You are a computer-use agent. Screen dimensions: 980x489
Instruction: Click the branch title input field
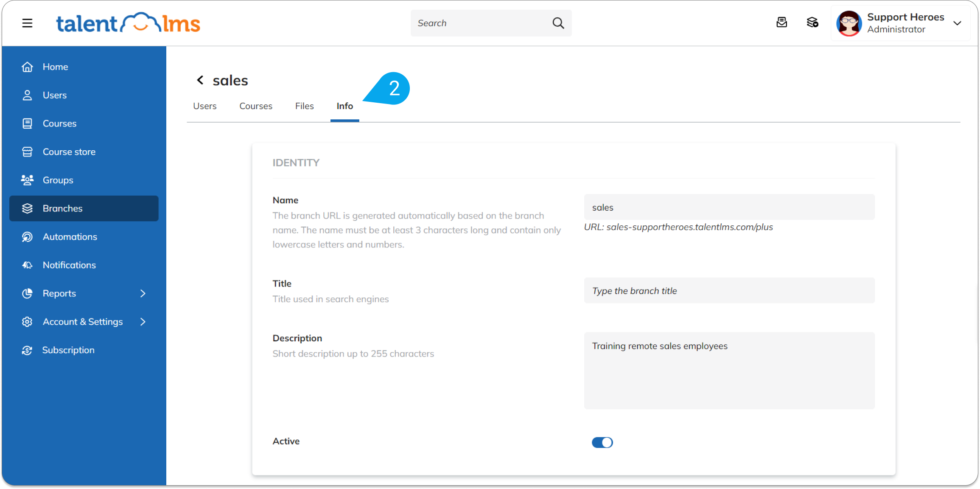729,291
